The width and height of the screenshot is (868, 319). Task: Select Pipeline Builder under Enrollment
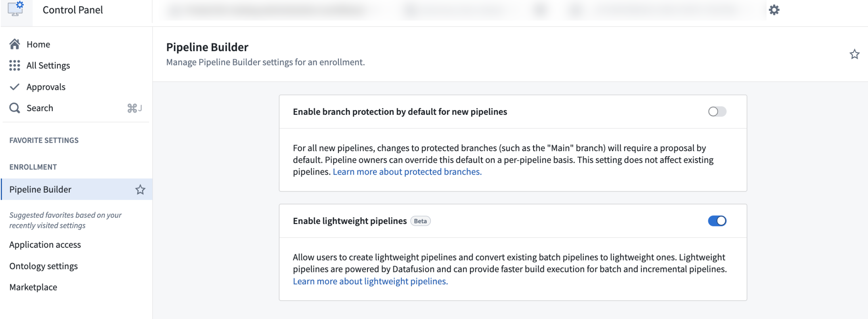coord(41,190)
